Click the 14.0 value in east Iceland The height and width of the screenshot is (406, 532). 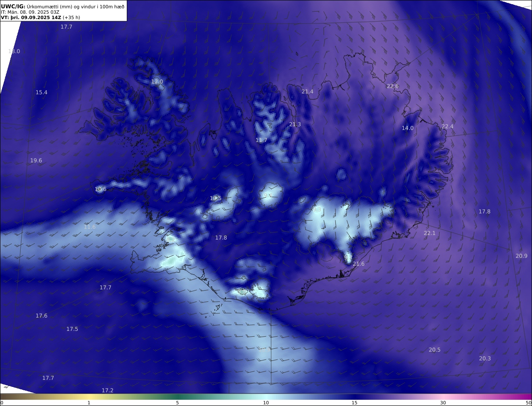(x=408, y=128)
